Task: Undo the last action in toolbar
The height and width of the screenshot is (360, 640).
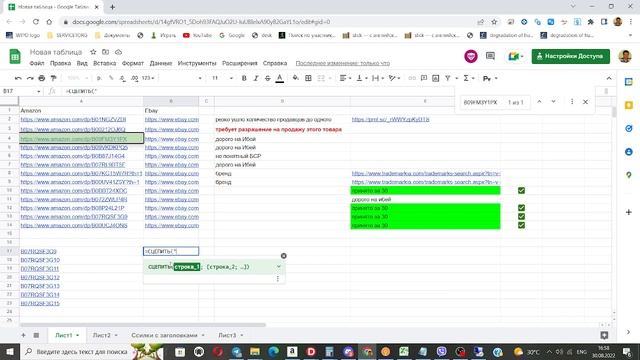Action: [18, 78]
